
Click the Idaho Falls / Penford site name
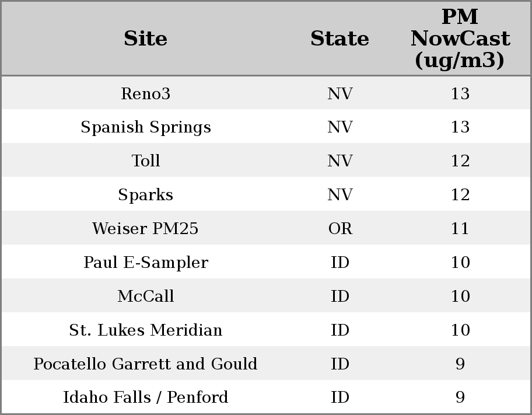pos(146,397)
